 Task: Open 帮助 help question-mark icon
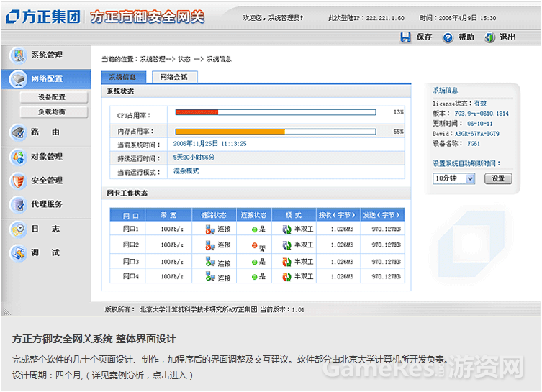point(448,37)
